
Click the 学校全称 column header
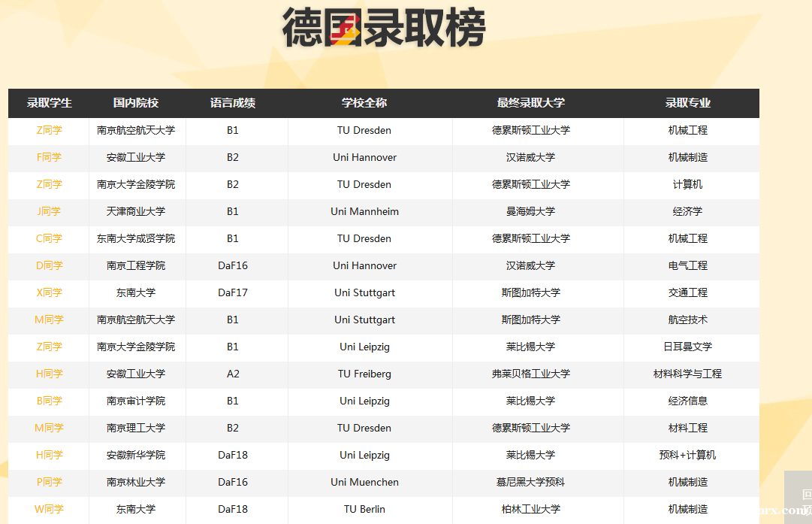(364, 103)
